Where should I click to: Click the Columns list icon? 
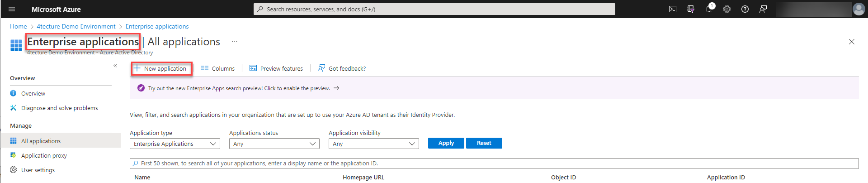[x=205, y=68]
